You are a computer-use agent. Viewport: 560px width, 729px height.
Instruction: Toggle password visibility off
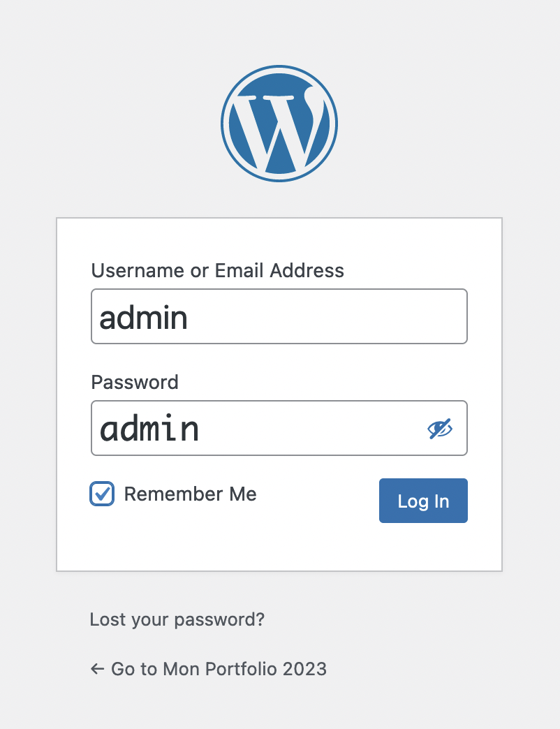coord(440,429)
